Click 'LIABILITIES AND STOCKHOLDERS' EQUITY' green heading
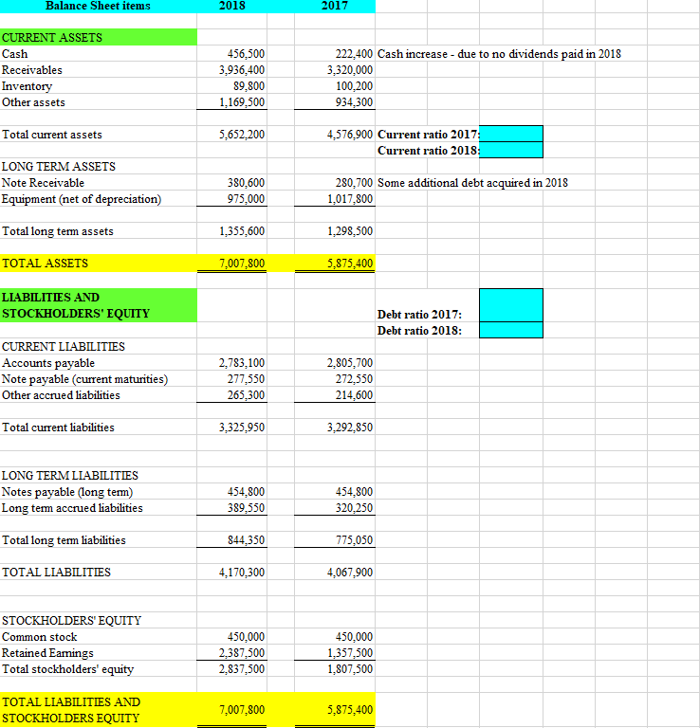Image resolution: width=700 pixels, height=728 pixels. click(x=99, y=305)
